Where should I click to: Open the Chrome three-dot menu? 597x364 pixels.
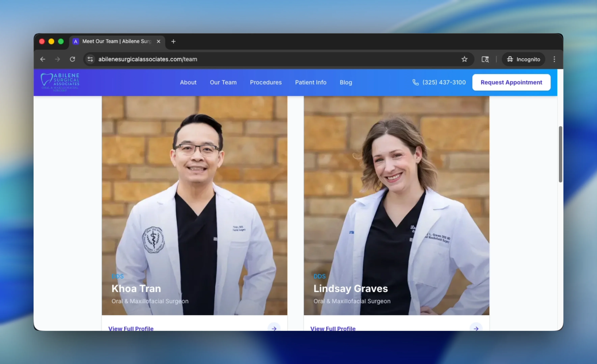point(554,59)
